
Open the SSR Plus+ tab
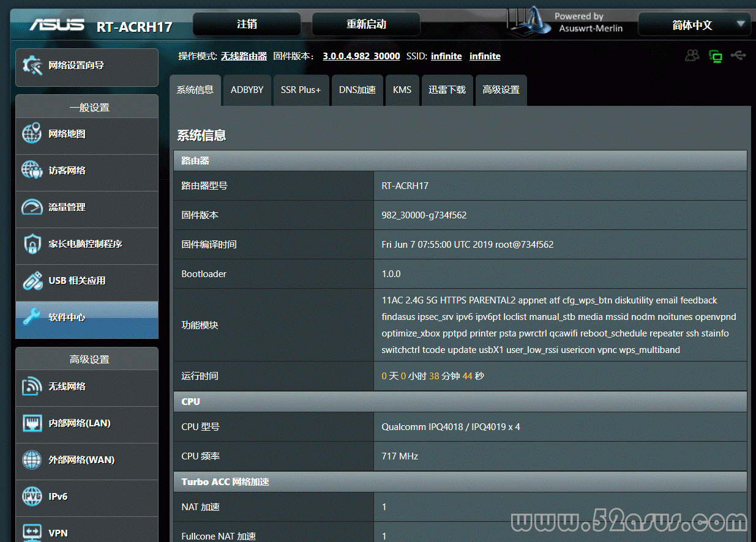pyautogui.click(x=301, y=90)
